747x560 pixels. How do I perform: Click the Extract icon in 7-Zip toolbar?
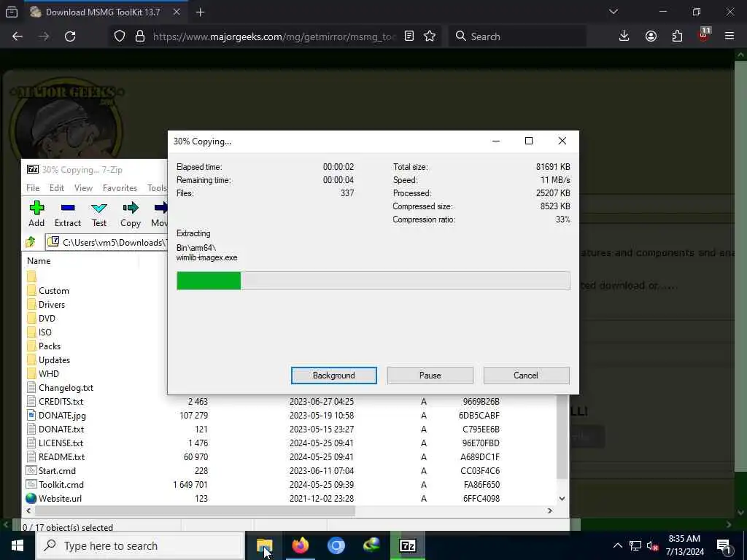point(68,214)
